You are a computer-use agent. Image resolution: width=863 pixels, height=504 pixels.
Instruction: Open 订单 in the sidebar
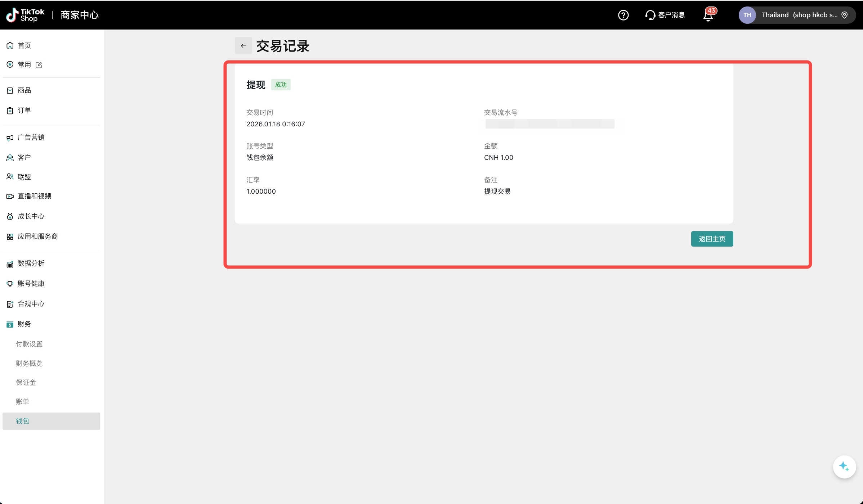(x=24, y=110)
